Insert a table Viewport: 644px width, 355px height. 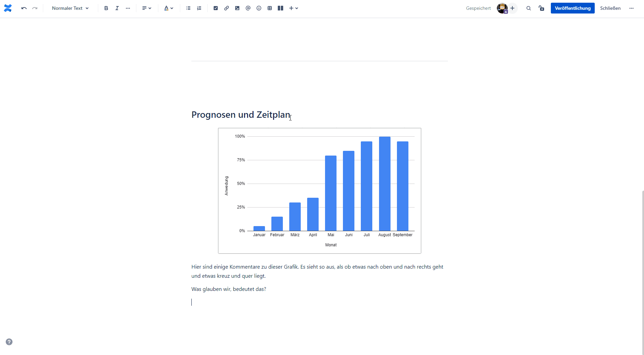pyautogui.click(x=270, y=8)
